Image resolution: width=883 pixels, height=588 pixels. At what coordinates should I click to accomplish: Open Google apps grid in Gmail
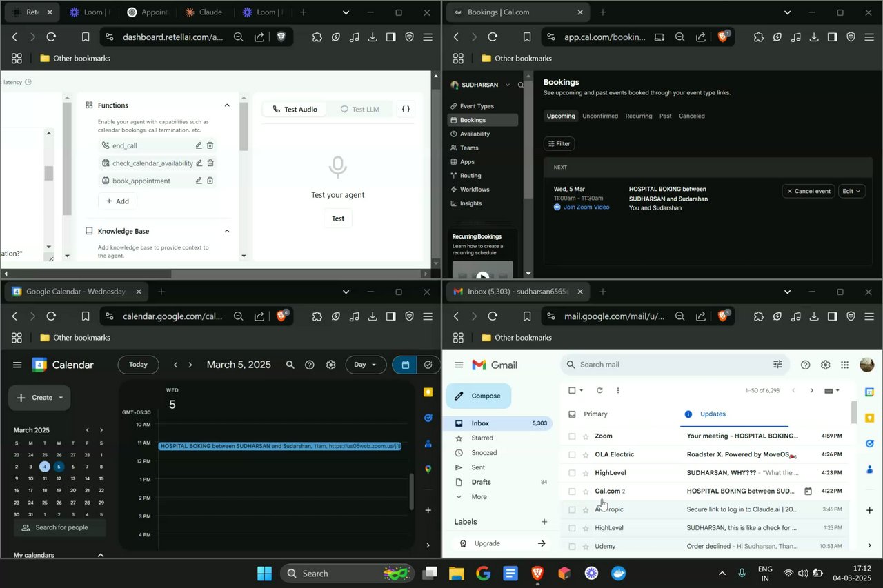point(844,365)
